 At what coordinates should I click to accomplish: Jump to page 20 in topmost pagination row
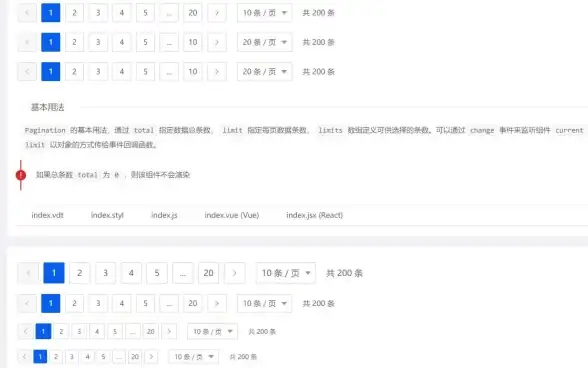(x=193, y=13)
